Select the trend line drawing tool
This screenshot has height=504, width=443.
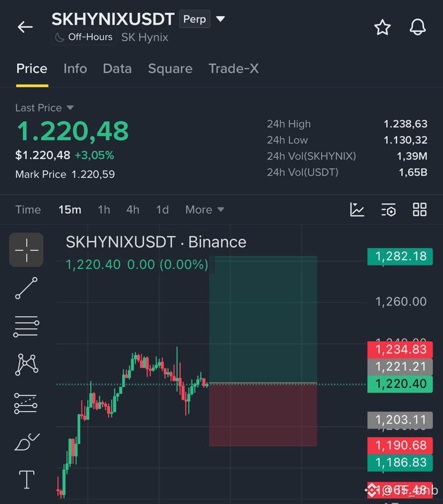pos(26,288)
